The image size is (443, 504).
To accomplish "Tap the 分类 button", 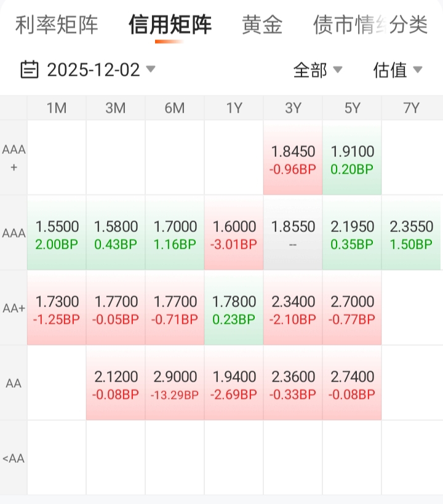I will coord(409,25).
